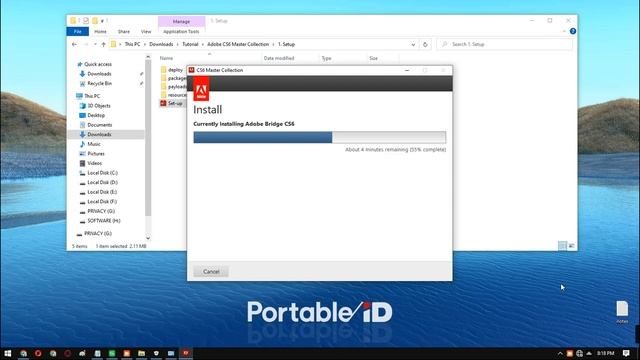Go back with Explorer's back arrow
This screenshot has height=360, width=640.
74,44
